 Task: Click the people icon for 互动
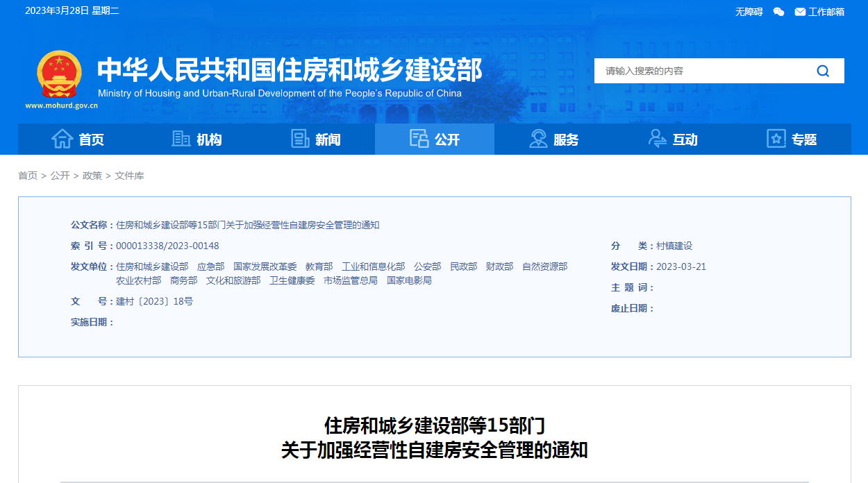(x=657, y=139)
